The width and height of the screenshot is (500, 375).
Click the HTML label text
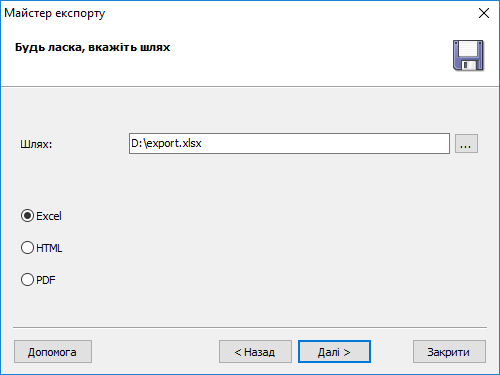pyautogui.click(x=49, y=248)
